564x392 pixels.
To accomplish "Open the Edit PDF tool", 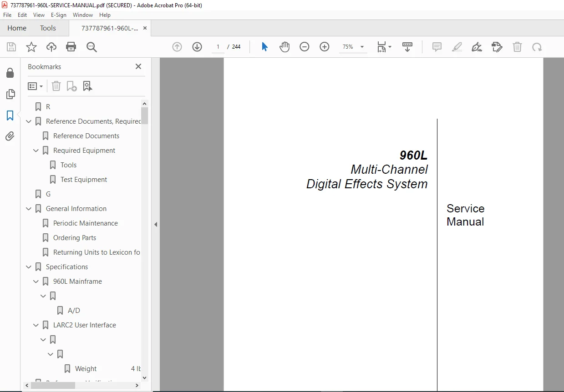I will pyautogui.click(x=497, y=47).
